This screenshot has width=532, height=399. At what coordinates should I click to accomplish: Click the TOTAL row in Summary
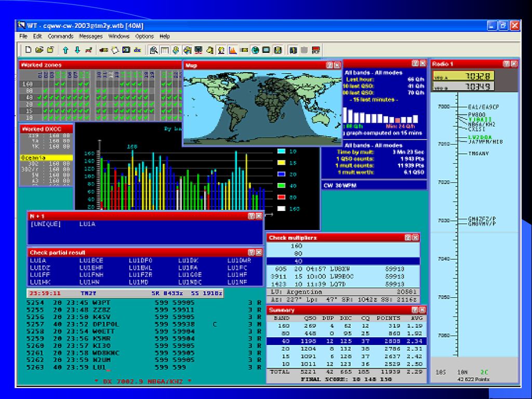pyautogui.click(x=346, y=372)
